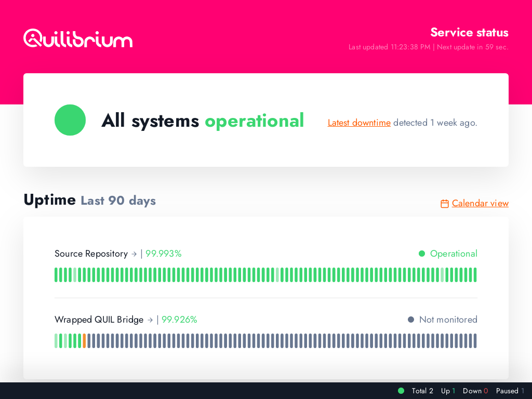Click the large green all-systems status circle
This screenshot has height=399, width=532.
click(x=70, y=120)
